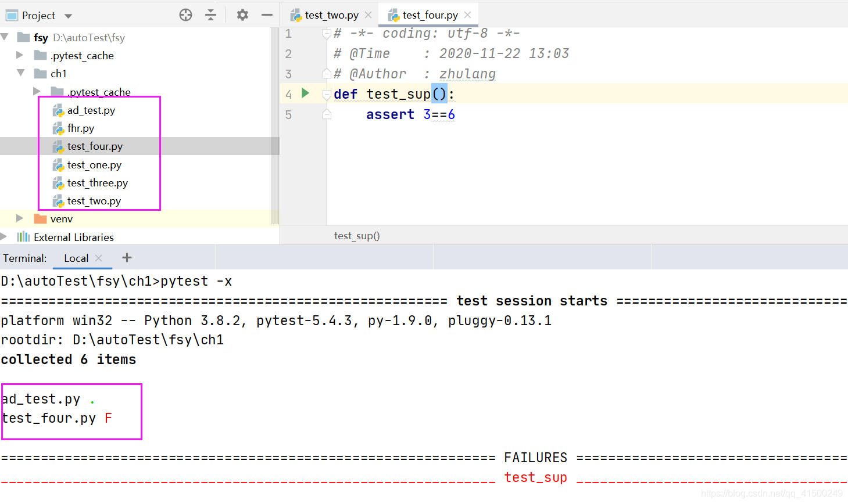
Task: Click 'def test_sup()' in the editor
Action: (x=394, y=94)
